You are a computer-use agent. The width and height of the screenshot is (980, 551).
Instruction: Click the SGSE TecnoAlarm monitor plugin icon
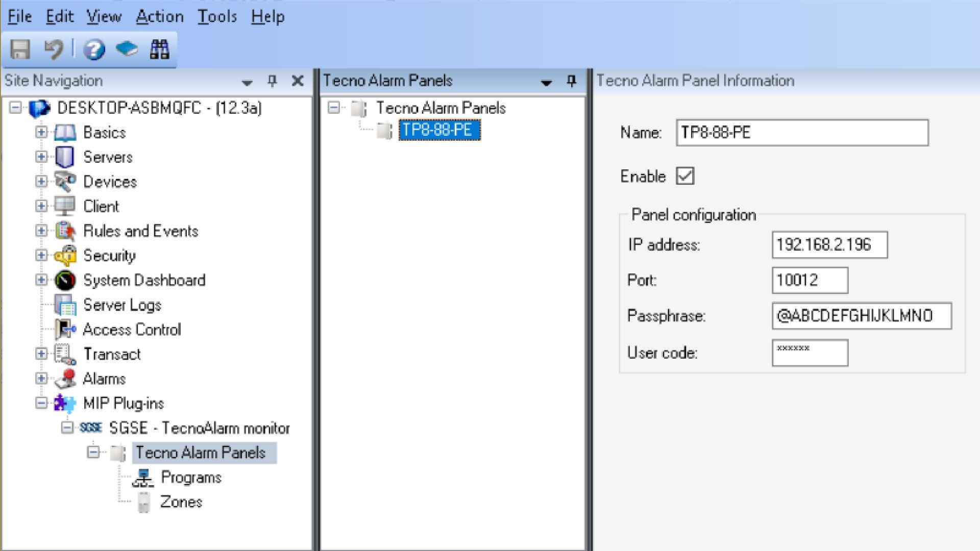90,428
